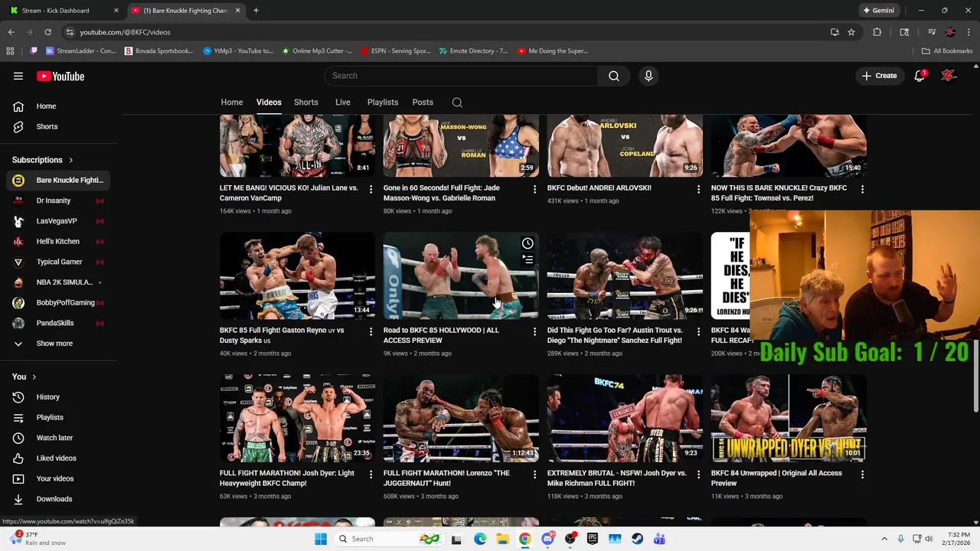Image resolution: width=980 pixels, height=551 pixels.
Task: Open Watch later in sidebar
Action: click(x=59, y=438)
